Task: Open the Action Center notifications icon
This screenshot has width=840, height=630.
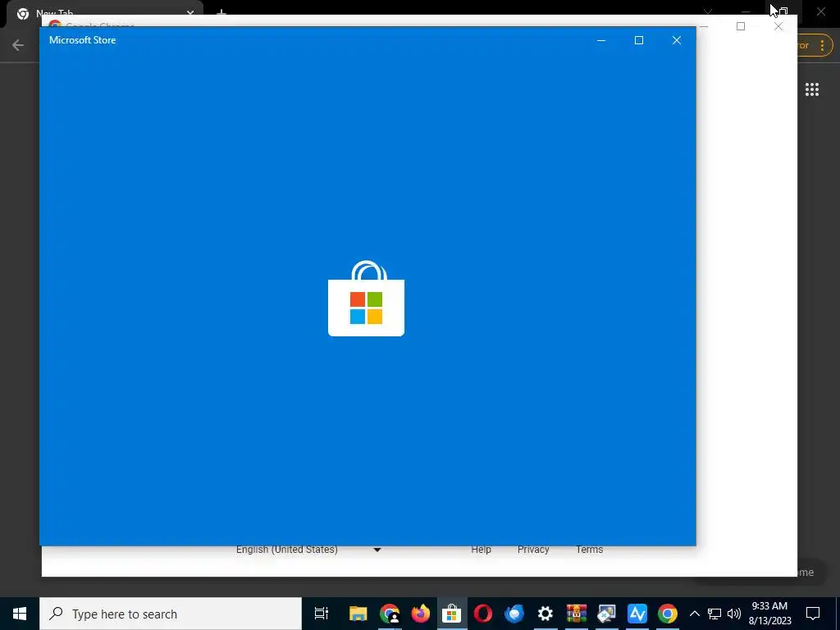Action: click(x=813, y=614)
